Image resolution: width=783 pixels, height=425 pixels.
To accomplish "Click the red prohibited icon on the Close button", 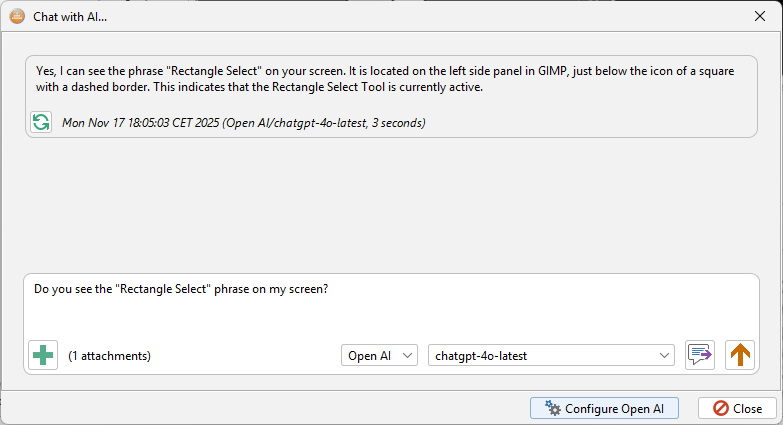I will pyautogui.click(x=720, y=408).
